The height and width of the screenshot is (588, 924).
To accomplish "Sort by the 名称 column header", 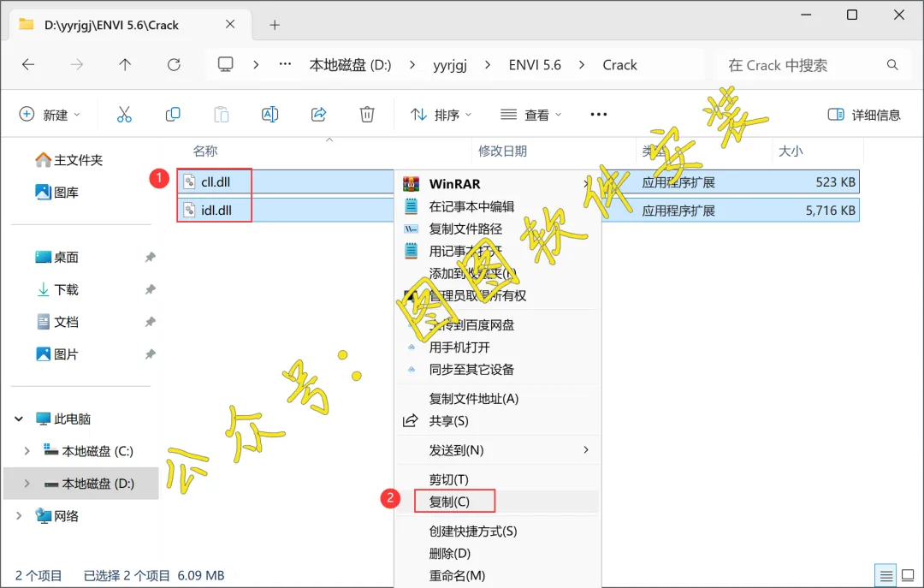I will click(x=205, y=151).
